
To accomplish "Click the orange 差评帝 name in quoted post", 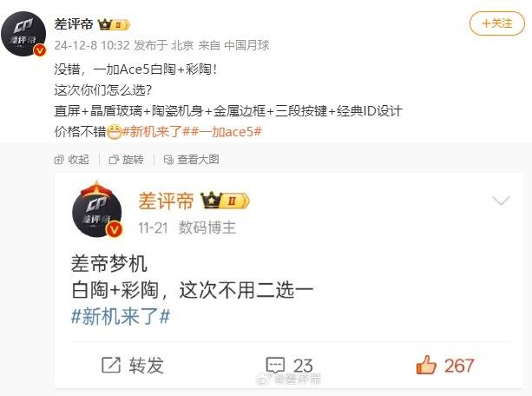I will pos(166,201).
